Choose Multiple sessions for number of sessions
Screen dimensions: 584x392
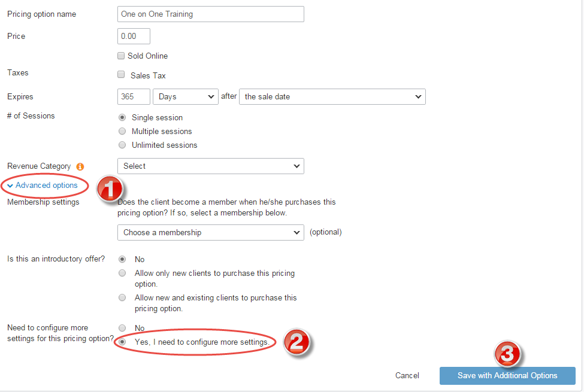[122, 131]
